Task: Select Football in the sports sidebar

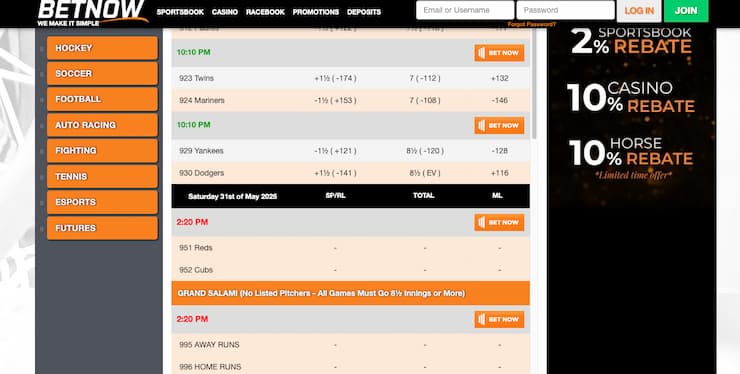Action: pyautogui.click(x=102, y=99)
